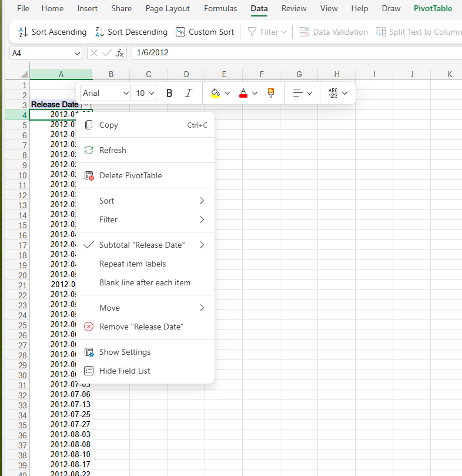
Task: Select column D header
Action: [186, 74]
